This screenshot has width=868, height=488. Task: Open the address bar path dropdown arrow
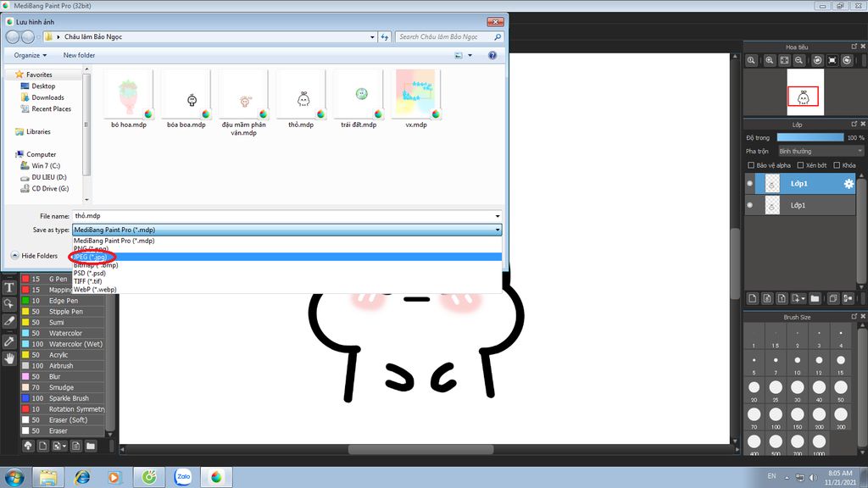coord(372,37)
